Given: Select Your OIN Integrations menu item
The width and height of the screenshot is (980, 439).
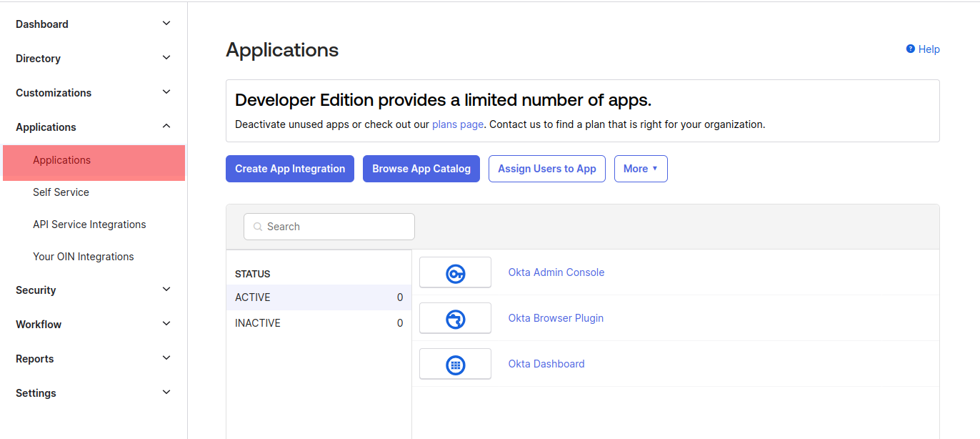Looking at the screenshot, I should click(83, 257).
